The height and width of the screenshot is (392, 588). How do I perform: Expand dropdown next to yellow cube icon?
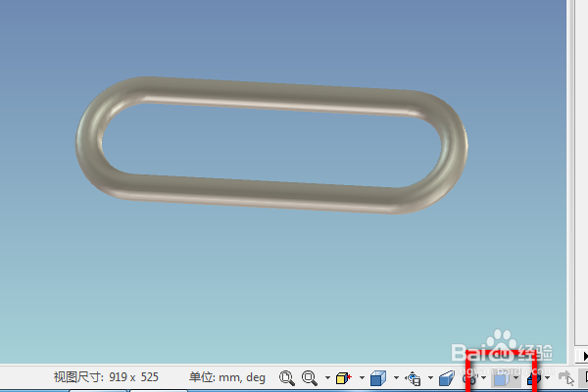point(362,377)
